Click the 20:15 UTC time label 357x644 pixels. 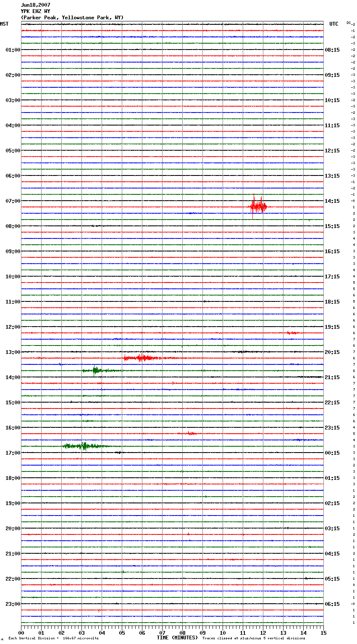(x=332, y=352)
